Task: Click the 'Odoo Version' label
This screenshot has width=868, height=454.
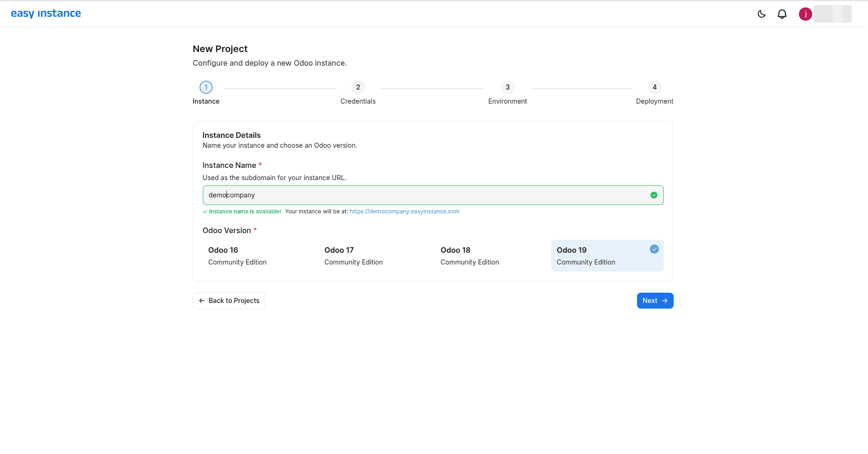Action: (x=227, y=230)
